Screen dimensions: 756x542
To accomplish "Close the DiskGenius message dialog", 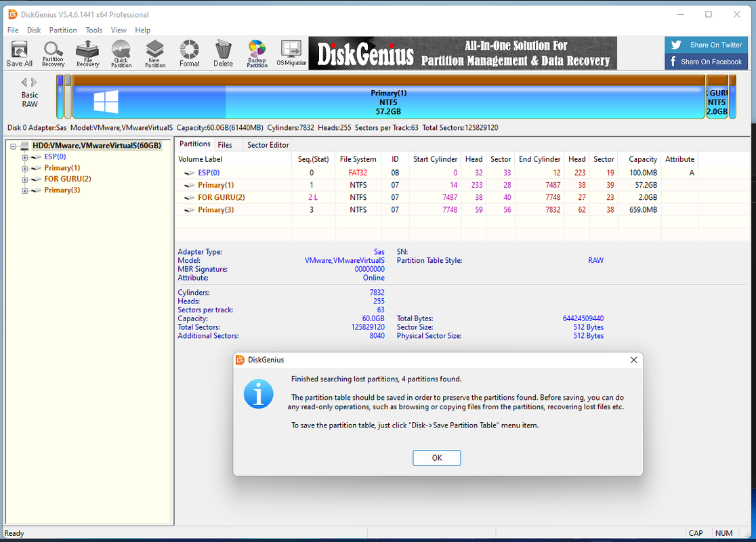I will 633,360.
